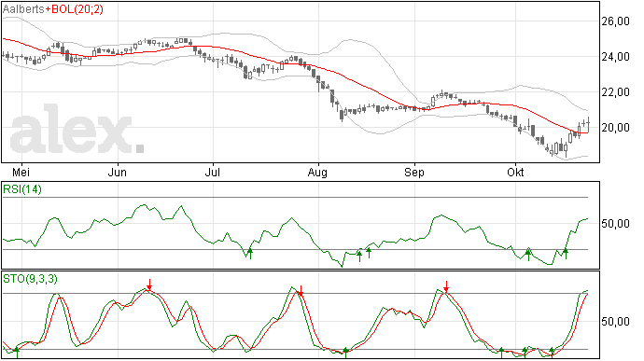Click the Jun month label
The width and height of the screenshot is (644, 361).
(118, 172)
